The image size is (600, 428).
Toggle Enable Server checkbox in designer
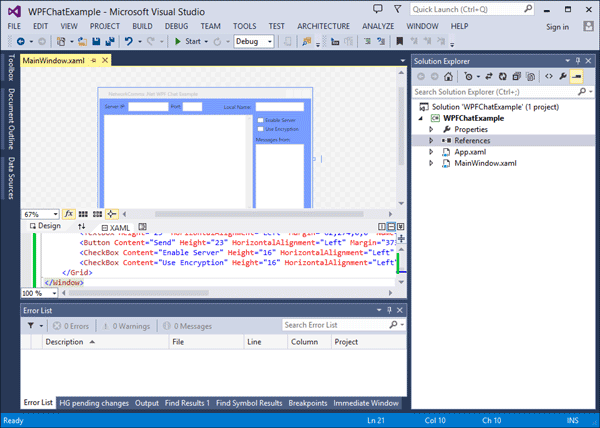pos(259,120)
